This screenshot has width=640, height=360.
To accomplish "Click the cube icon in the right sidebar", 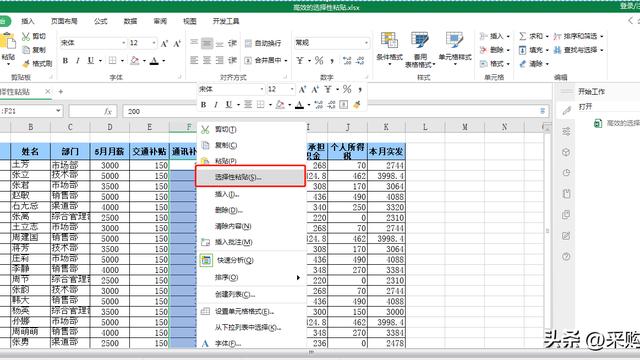I will [566, 152].
